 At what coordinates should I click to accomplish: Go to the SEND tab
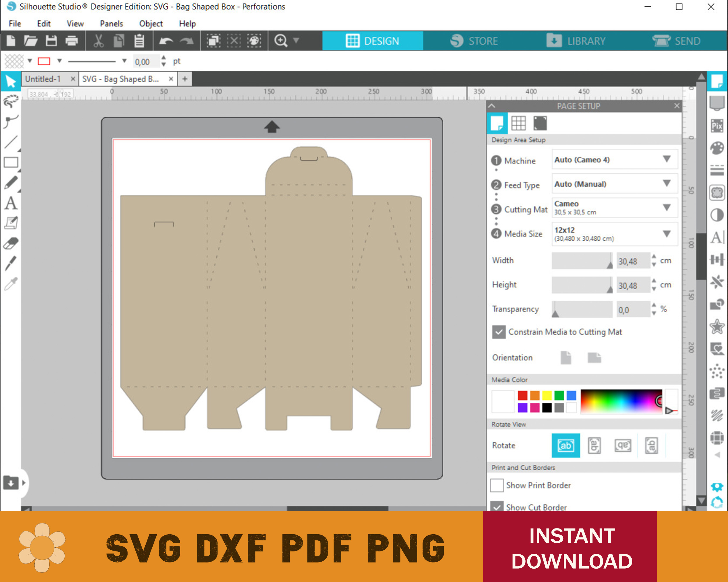coord(677,41)
